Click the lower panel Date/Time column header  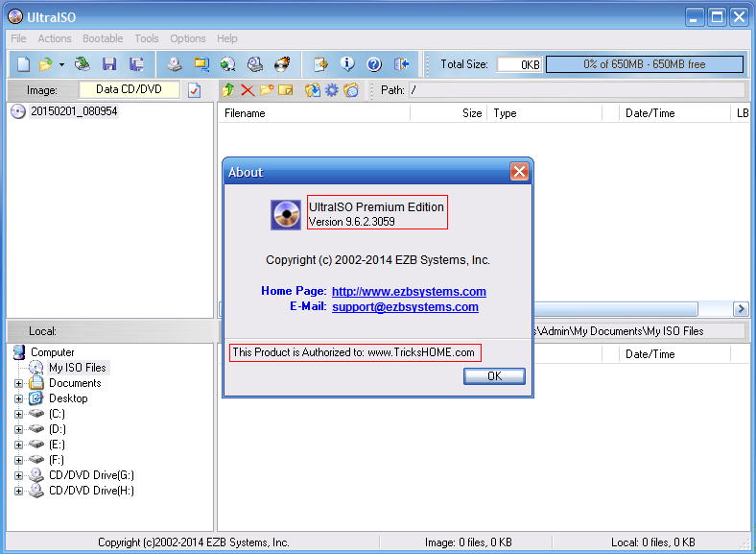tap(675, 354)
